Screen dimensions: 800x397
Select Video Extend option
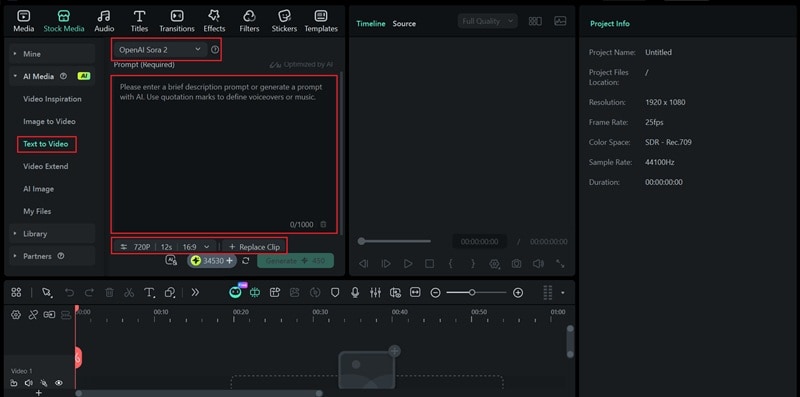(45, 166)
